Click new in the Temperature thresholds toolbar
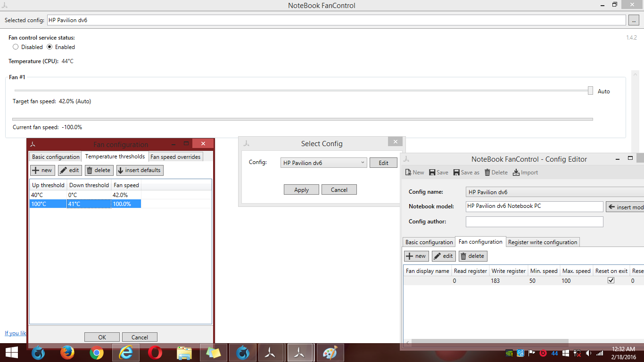The image size is (644, 362). pos(42,170)
